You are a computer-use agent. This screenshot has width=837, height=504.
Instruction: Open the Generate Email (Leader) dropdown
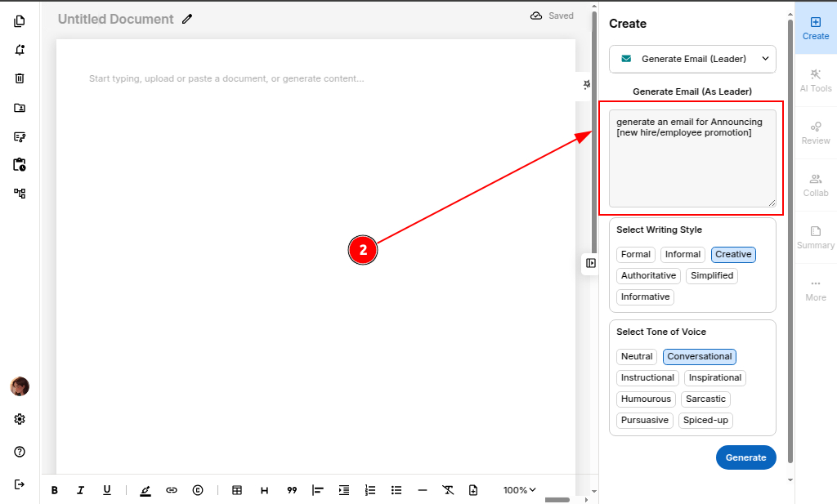click(x=692, y=59)
